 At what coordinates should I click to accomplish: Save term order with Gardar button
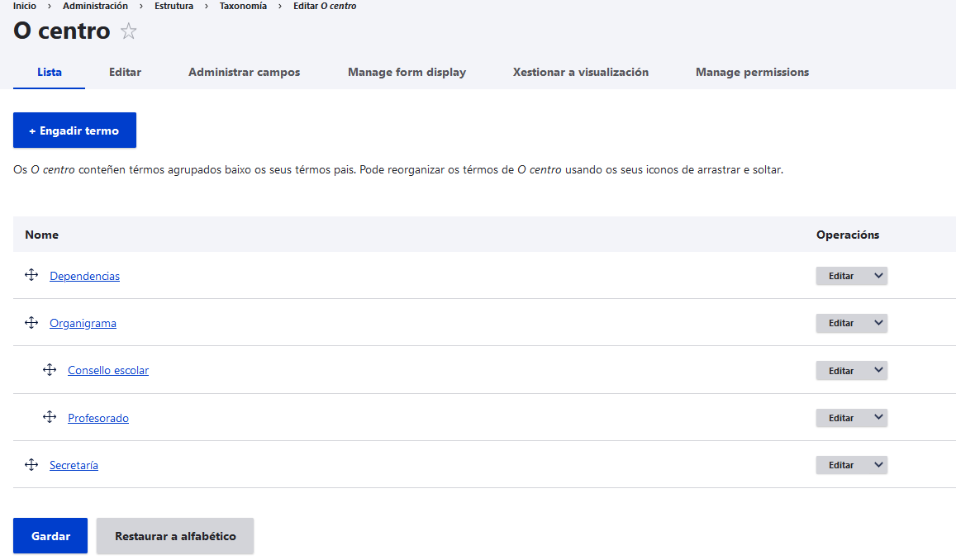[50, 536]
